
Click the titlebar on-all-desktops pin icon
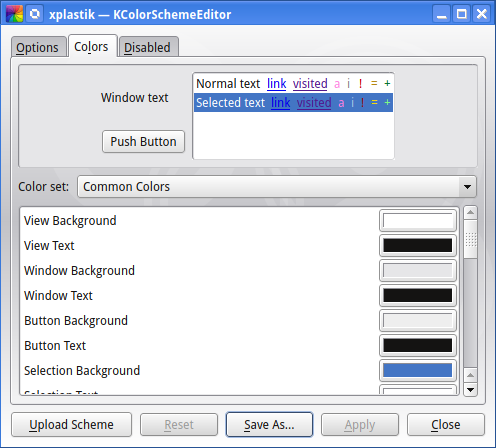click(34, 14)
